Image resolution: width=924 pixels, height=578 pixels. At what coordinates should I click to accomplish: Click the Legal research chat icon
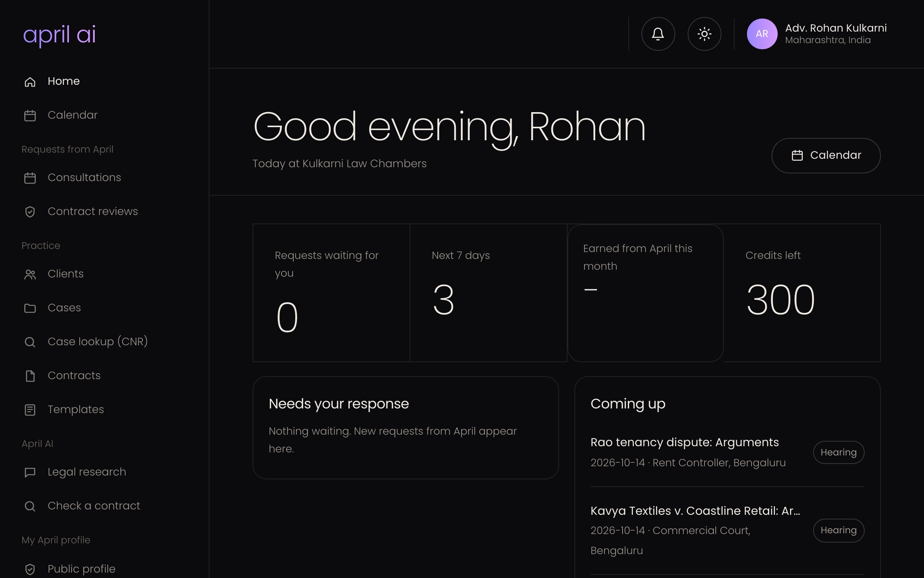(x=30, y=472)
